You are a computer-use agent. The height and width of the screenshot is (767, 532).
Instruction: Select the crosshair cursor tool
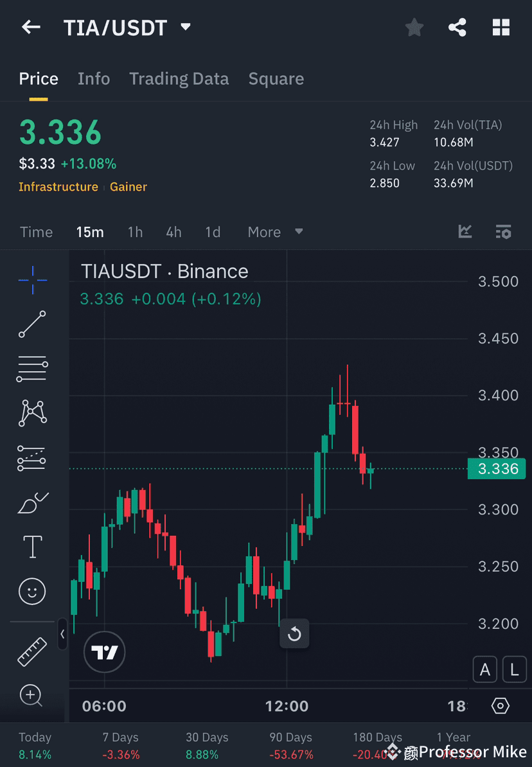[32, 279]
